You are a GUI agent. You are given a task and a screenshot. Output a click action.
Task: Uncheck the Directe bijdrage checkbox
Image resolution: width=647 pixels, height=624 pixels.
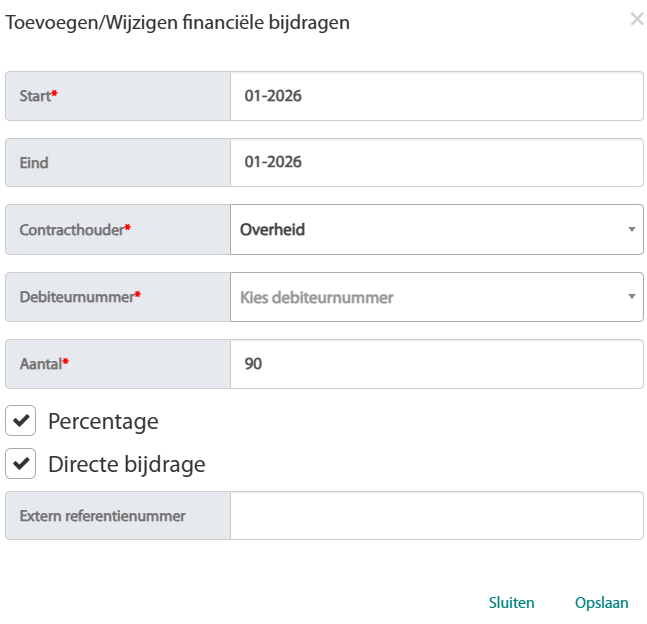(21, 465)
